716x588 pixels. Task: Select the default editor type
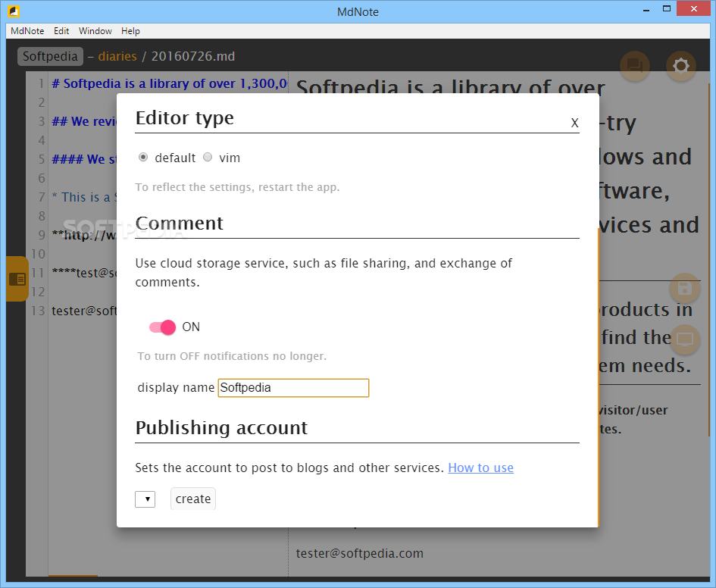click(x=143, y=157)
